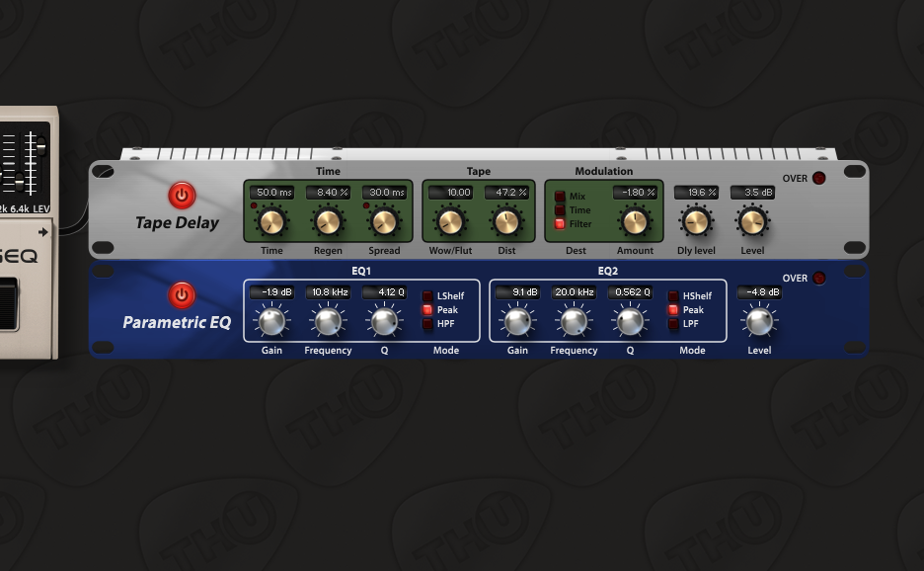Viewport: 924px width, 571px height.
Task: Click the 19.6 % Dly level value field
Action: point(696,193)
